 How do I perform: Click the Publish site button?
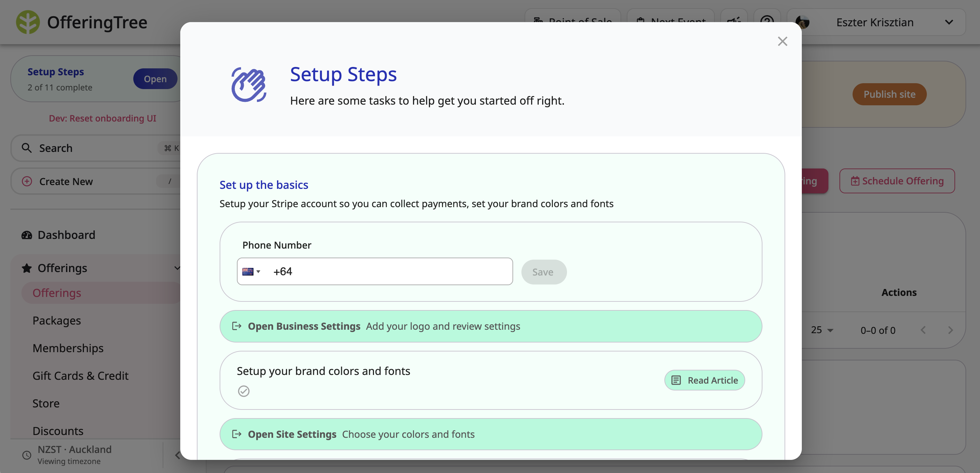coord(890,94)
